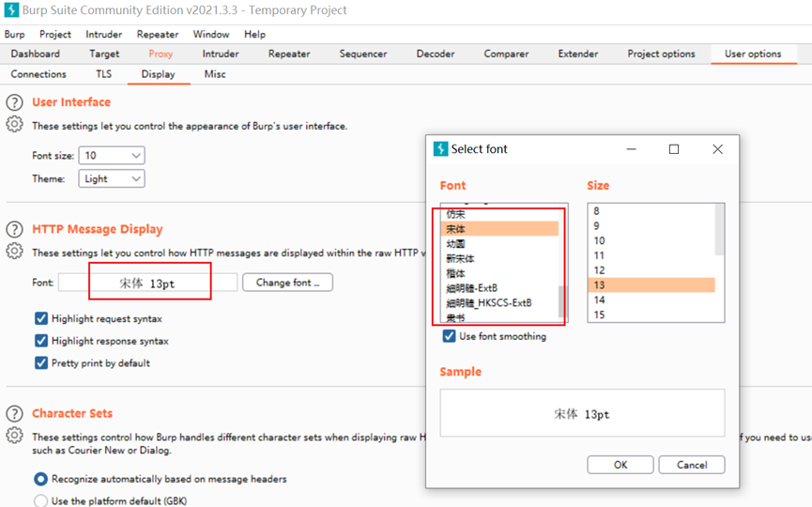The width and height of the screenshot is (812, 507).
Task: Choose size 8 in Size list
Action: point(652,211)
